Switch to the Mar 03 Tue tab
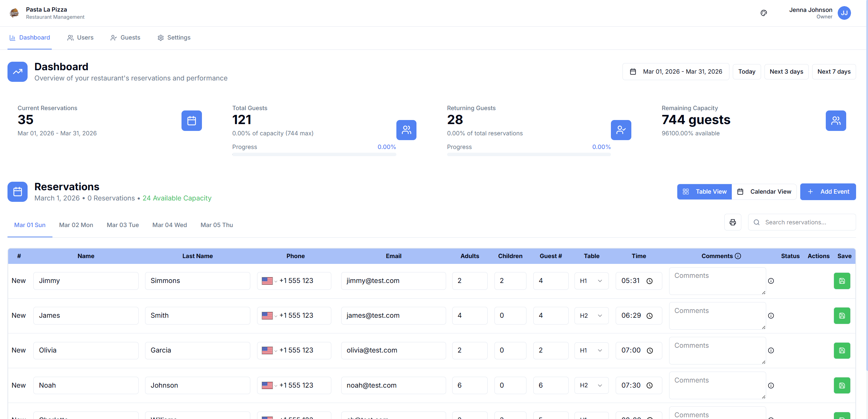868x419 pixels. (123, 225)
